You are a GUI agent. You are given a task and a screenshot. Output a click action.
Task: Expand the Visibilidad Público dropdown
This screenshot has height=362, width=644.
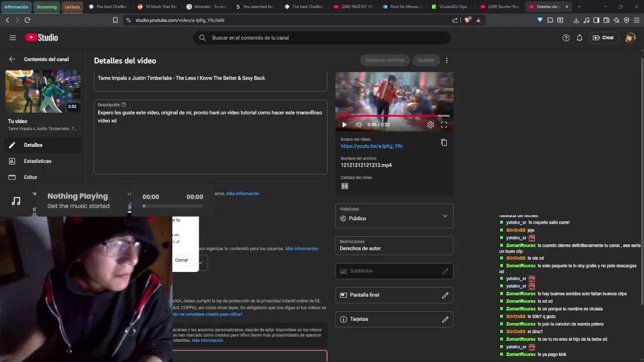(x=394, y=216)
